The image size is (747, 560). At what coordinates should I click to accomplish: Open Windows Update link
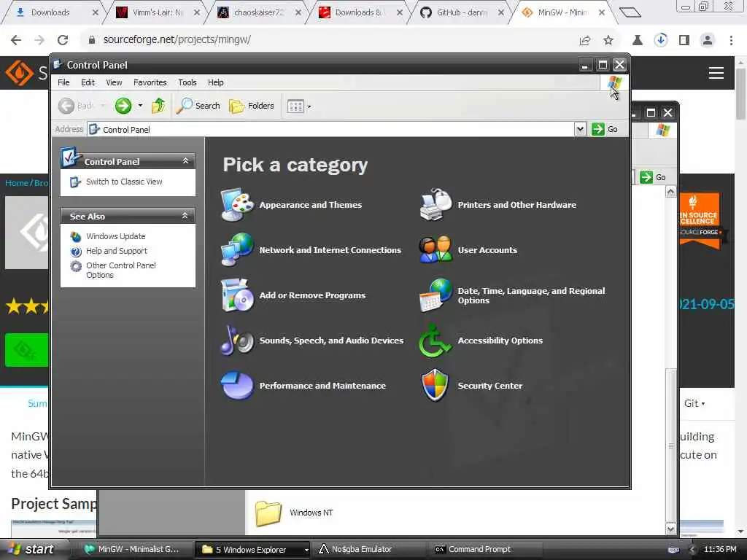tap(116, 236)
